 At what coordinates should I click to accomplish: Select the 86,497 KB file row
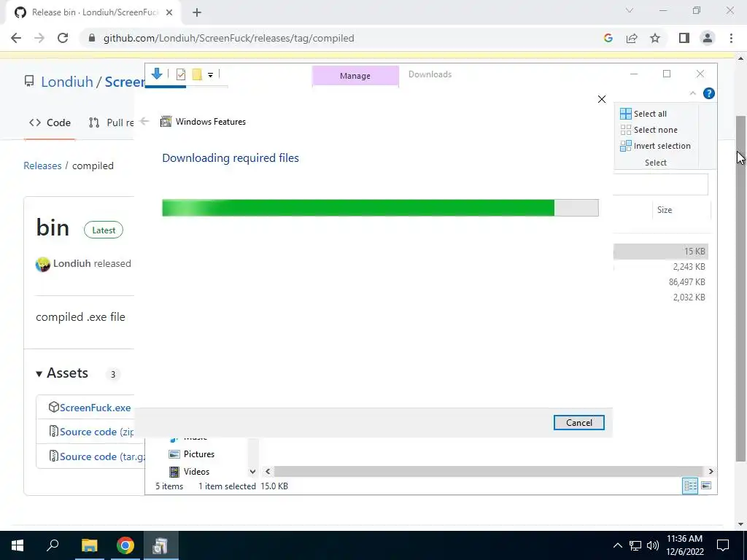(660, 282)
